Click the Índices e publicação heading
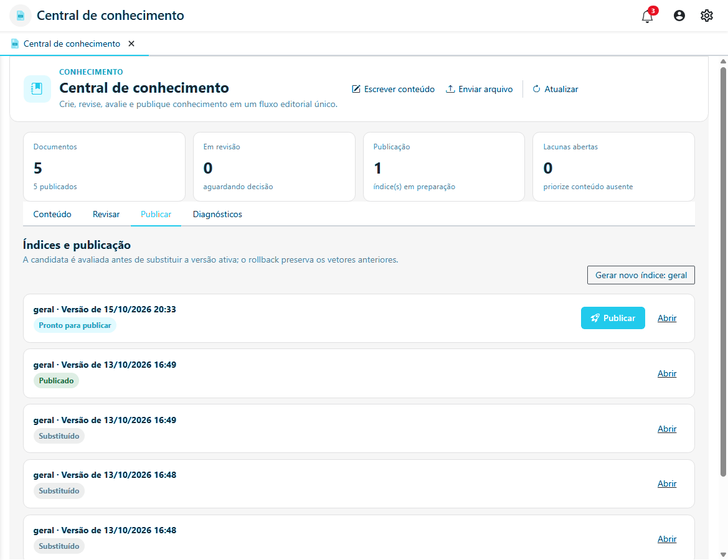The width and height of the screenshot is (728, 560). pos(77,245)
